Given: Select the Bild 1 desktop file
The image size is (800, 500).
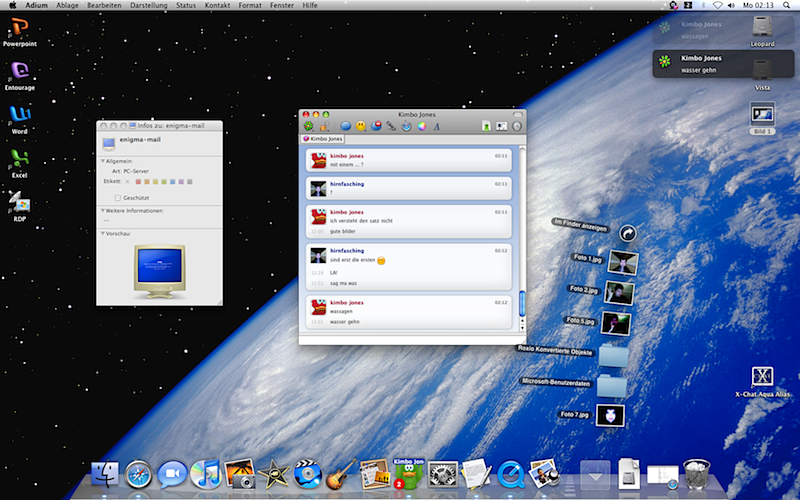Looking at the screenshot, I should click(762, 118).
